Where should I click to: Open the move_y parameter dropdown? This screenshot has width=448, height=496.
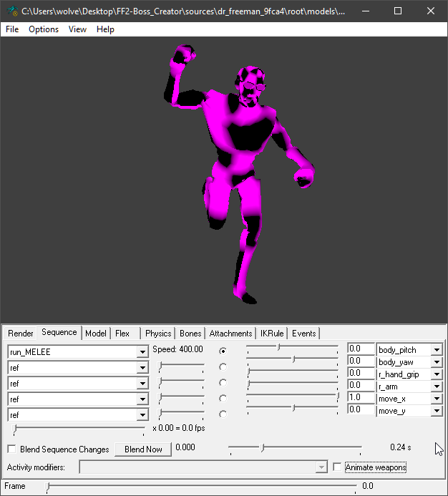437,411
